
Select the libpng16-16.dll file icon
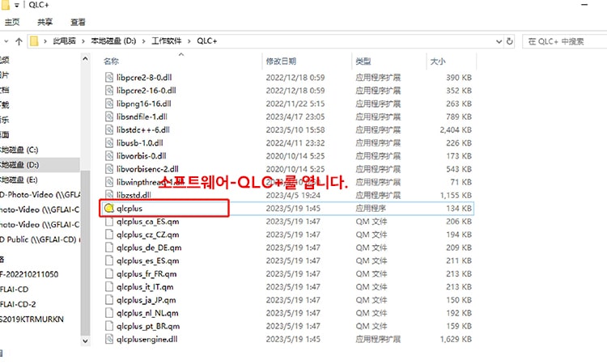pos(109,104)
